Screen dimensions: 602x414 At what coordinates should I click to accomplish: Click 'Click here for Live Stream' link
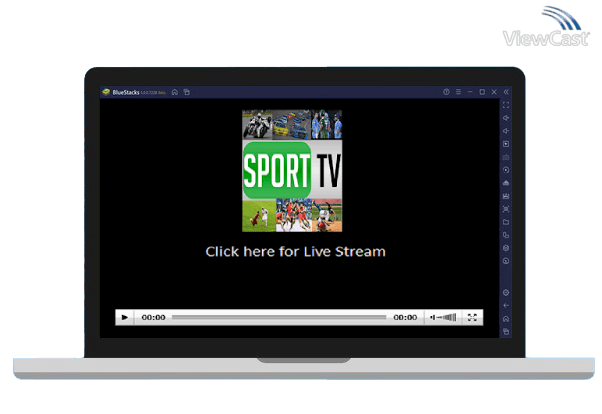(x=295, y=252)
